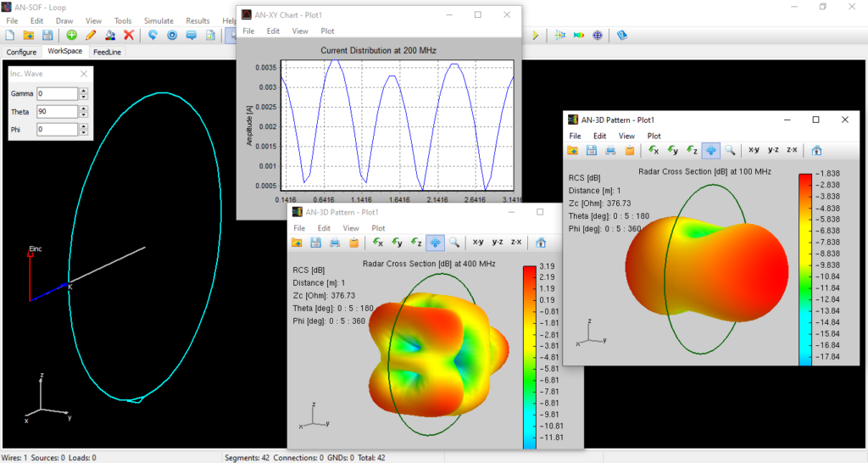Click the magnifier zoom icon in 400 MHz window
This screenshot has width=868, height=463.
[x=454, y=243]
